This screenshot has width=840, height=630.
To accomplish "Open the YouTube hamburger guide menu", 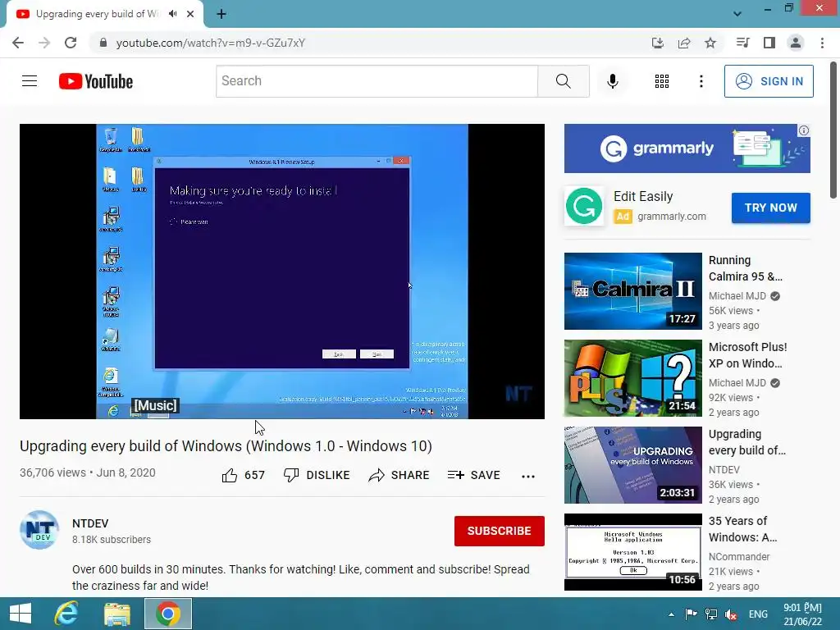I will point(30,81).
